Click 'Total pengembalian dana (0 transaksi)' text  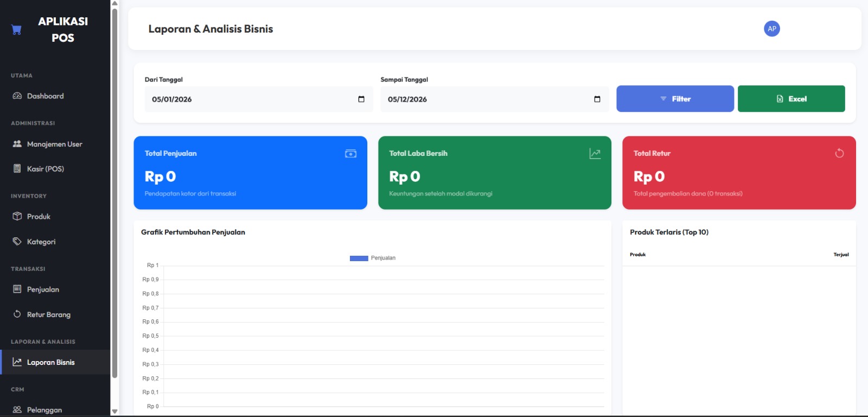(x=688, y=193)
